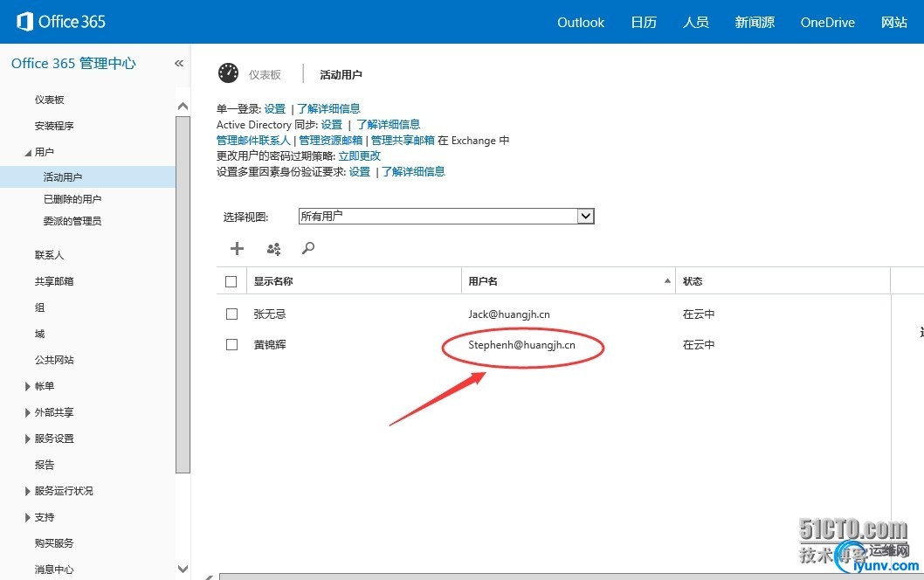Click the sort arrow in 用户名 column
The width and height of the screenshot is (924, 580).
click(667, 280)
